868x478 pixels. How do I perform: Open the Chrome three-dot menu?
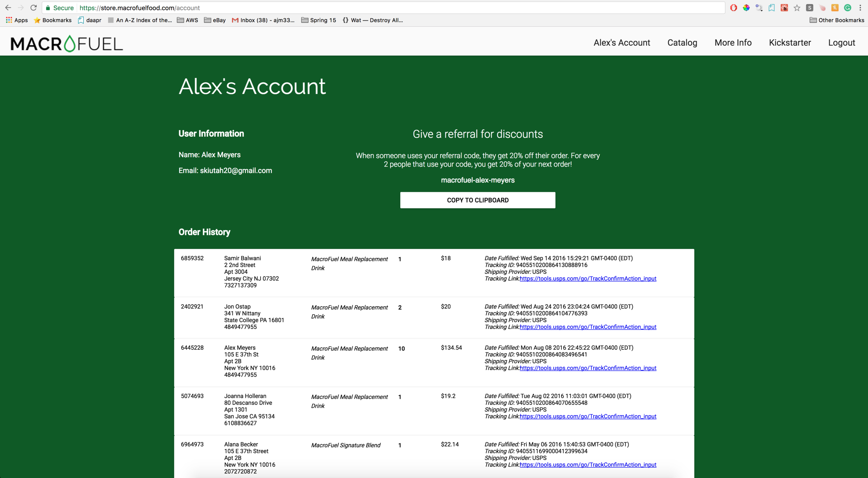coord(860,8)
